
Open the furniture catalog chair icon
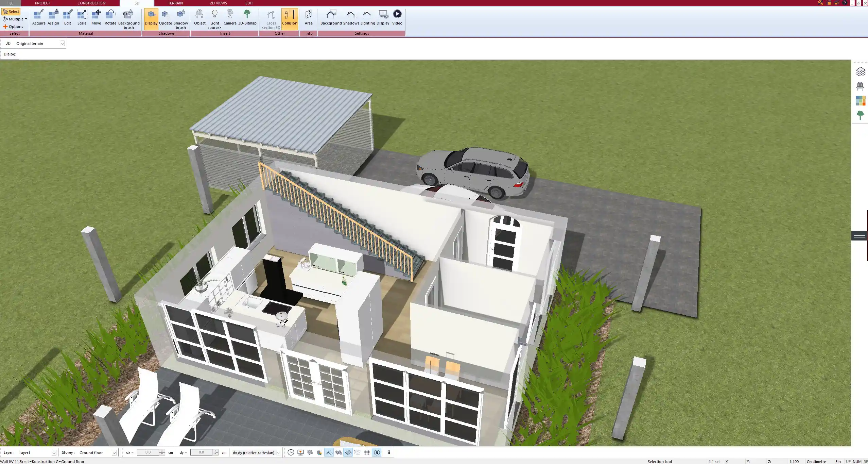[860, 86]
